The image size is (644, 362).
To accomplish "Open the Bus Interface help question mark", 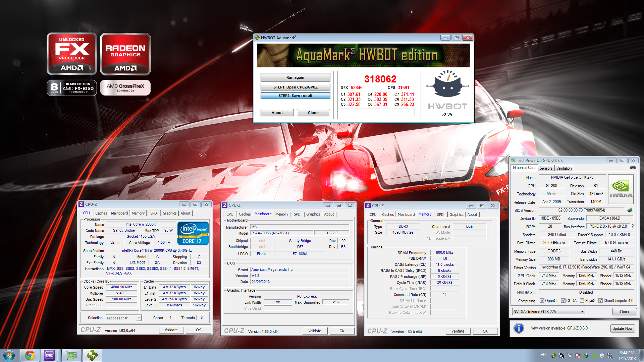I will [633, 227].
